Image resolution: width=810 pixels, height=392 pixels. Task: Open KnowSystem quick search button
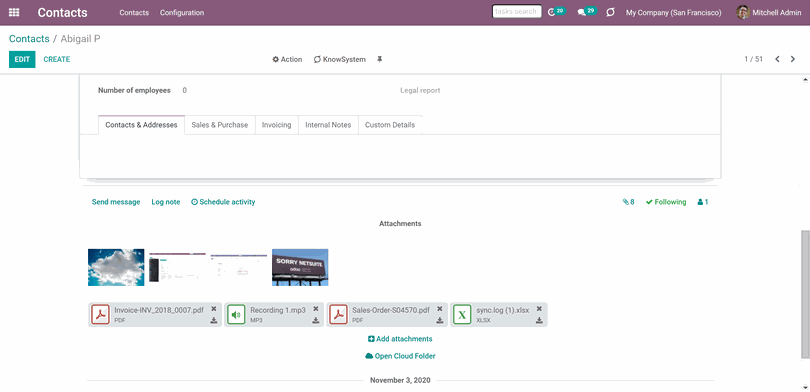(339, 59)
